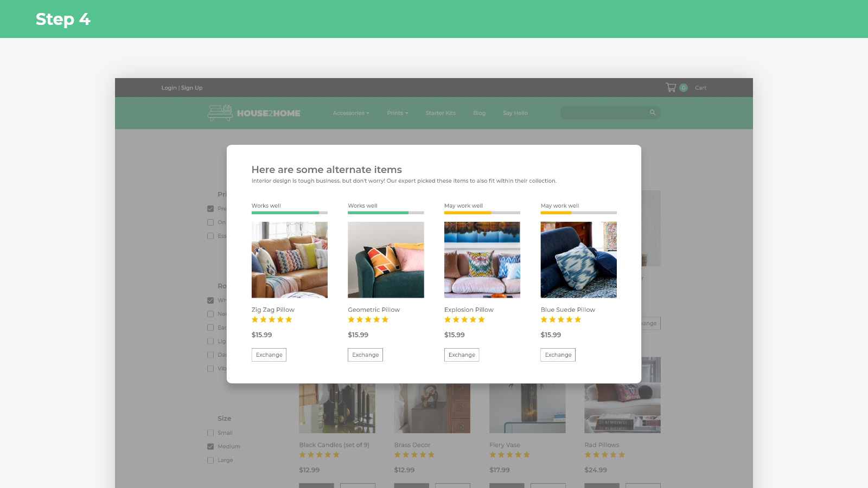Exchange for the Geometric Pillow
Screen dimensions: 868x488
[365, 355]
